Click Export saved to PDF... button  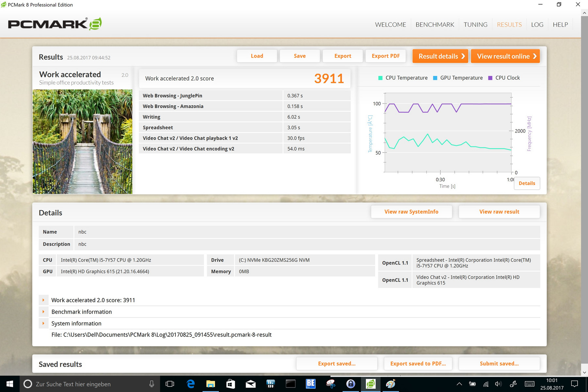[418, 364]
